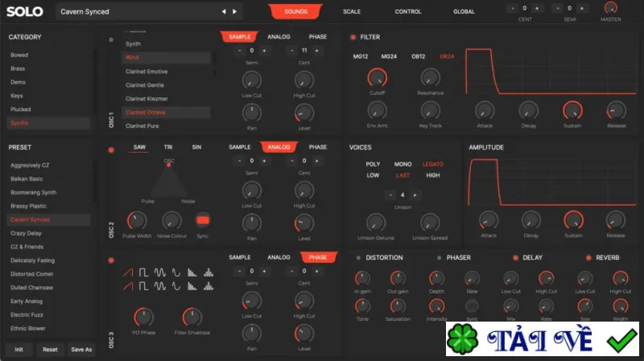Image resolution: width=644 pixels, height=361 pixels.
Task: Switch OSC 1 to ANALOG mode
Action: click(279, 37)
